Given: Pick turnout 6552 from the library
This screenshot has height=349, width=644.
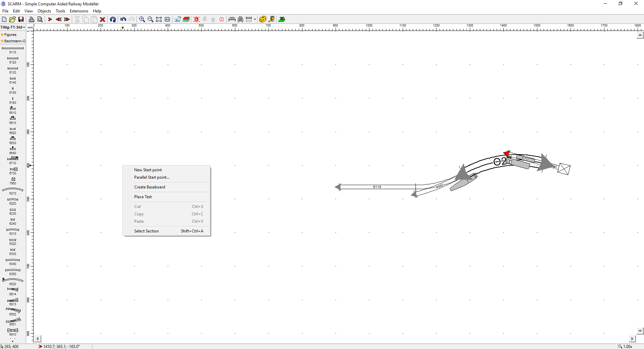Looking at the screenshot, I should 13,312.
